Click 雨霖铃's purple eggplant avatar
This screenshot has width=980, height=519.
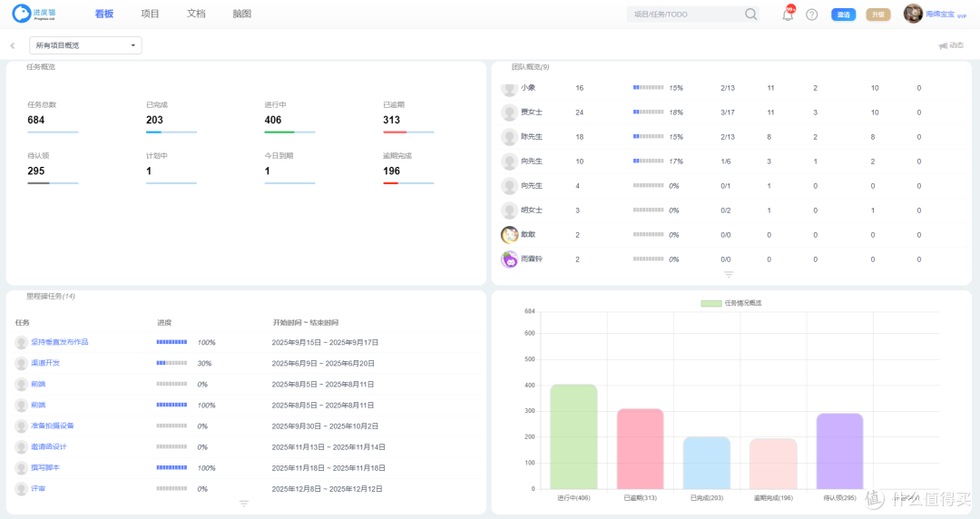[x=509, y=259]
